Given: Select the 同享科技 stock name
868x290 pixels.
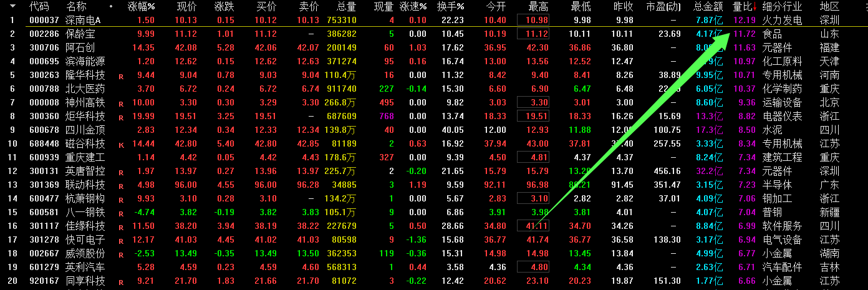Looking at the screenshot, I should (86, 281).
